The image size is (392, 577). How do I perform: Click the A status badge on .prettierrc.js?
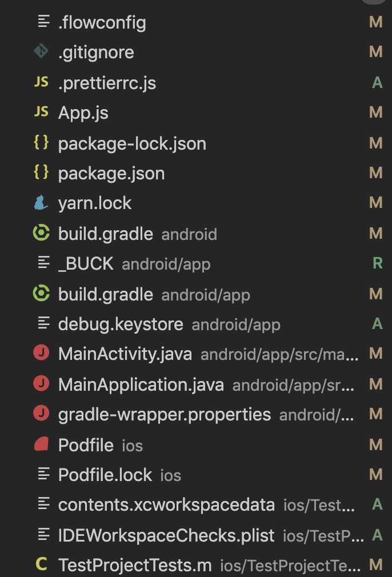point(377,82)
